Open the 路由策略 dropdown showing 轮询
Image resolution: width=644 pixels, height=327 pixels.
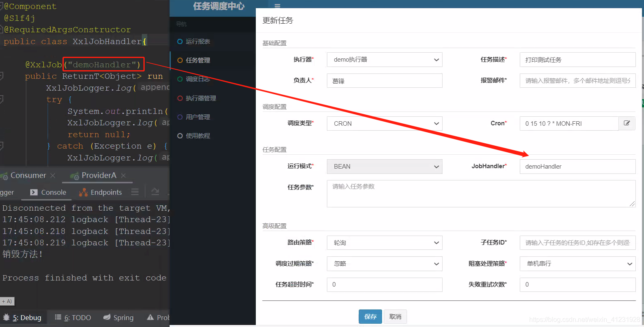pos(385,243)
